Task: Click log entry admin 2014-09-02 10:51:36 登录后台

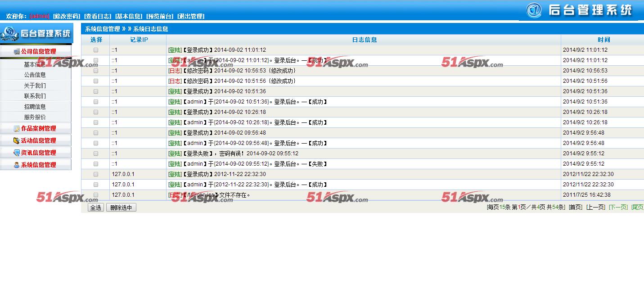Action: point(248,102)
